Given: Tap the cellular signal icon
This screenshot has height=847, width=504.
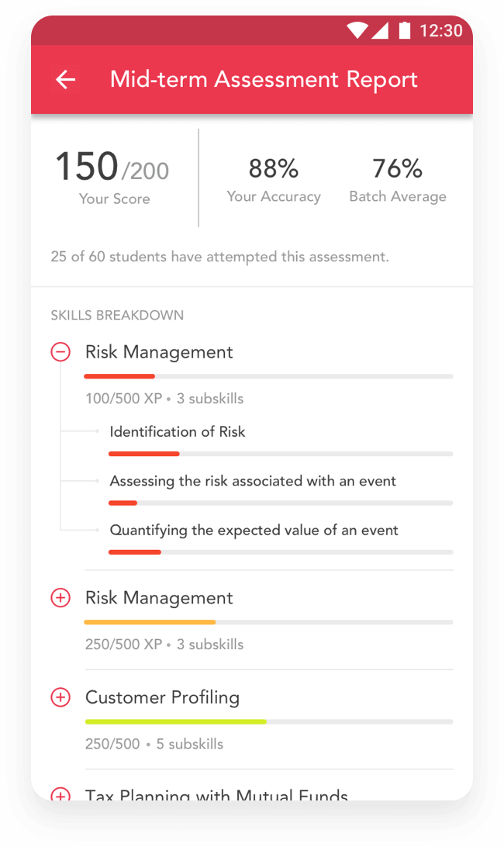Looking at the screenshot, I should [380, 30].
